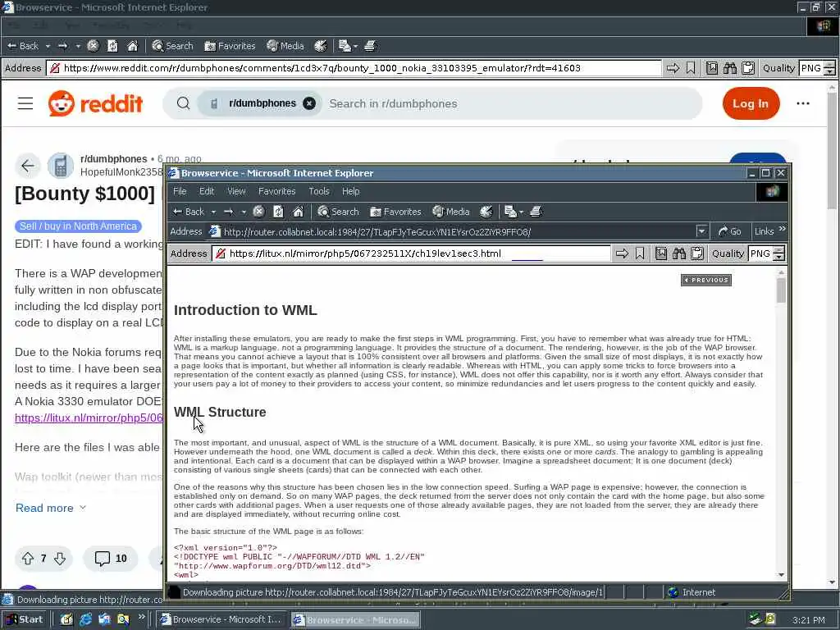Click the reddit Log In button
Viewport: 840px width, 630px height.
coord(751,103)
